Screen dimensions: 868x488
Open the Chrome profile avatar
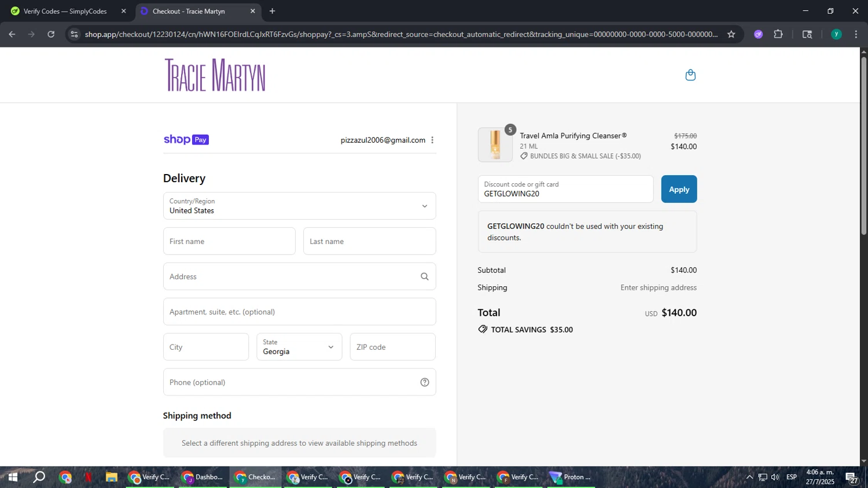(x=836, y=34)
